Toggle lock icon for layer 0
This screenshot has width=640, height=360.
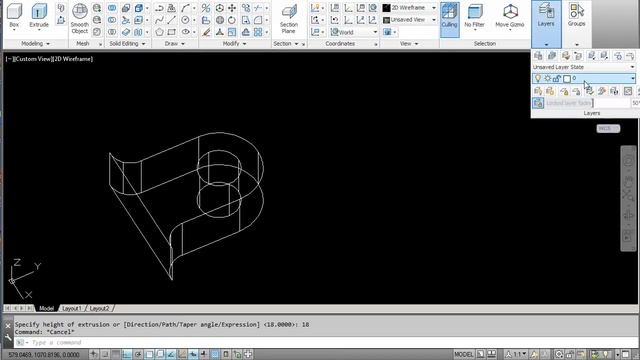[x=557, y=78]
